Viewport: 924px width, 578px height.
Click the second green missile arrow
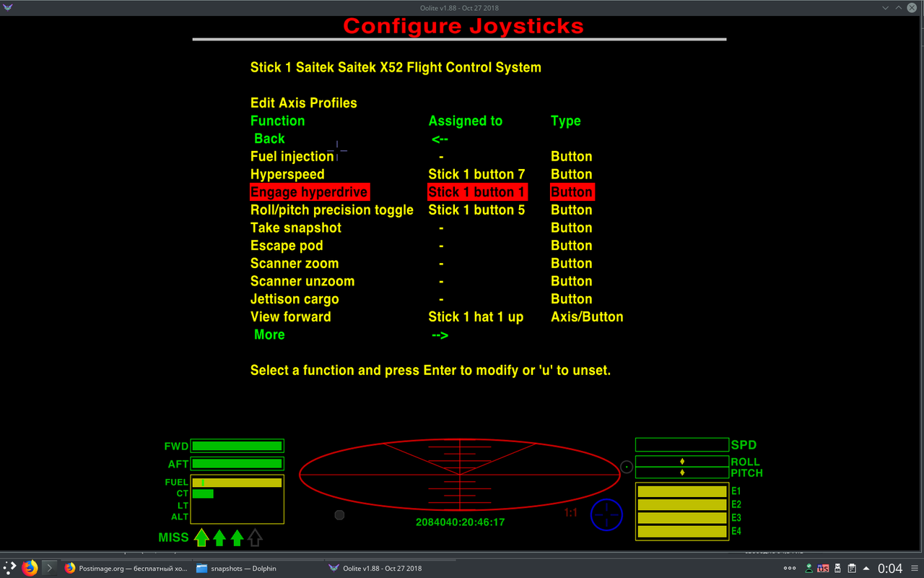tap(219, 537)
